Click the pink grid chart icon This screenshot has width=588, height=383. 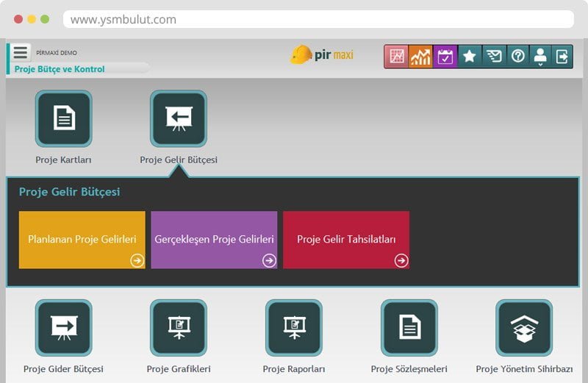coord(397,57)
